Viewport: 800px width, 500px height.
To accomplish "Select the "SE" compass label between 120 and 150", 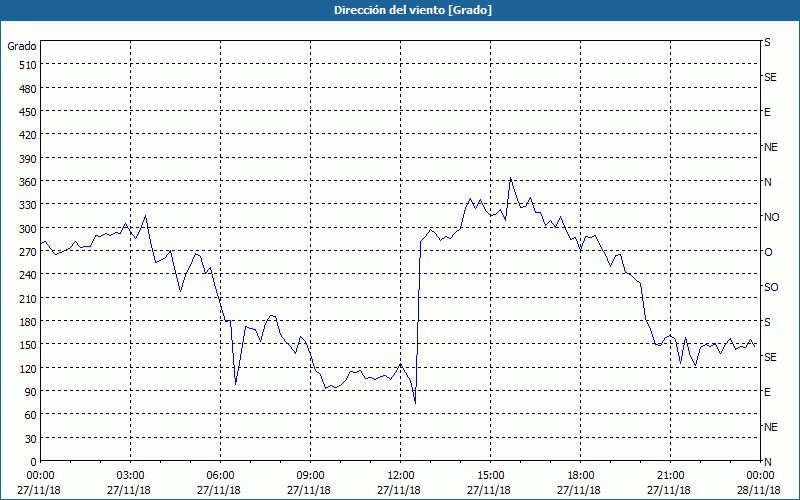I will coord(770,357).
